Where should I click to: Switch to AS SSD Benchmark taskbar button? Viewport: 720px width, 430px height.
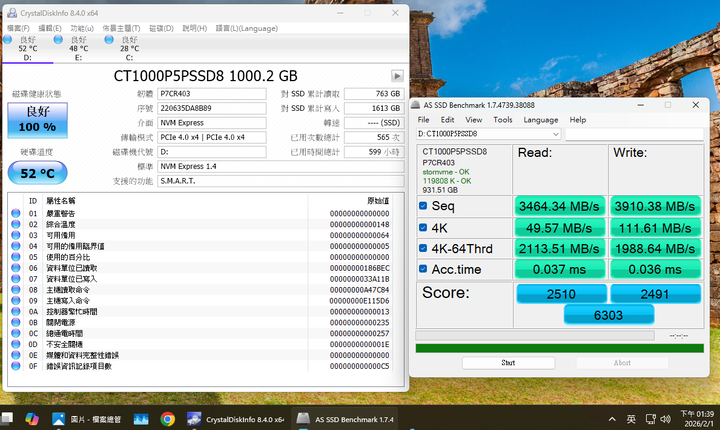point(345,419)
